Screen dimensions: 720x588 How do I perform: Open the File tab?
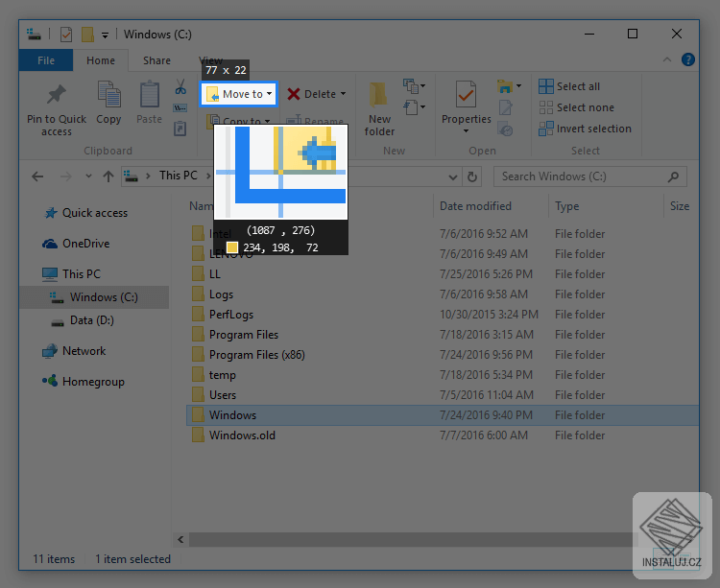click(46, 60)
